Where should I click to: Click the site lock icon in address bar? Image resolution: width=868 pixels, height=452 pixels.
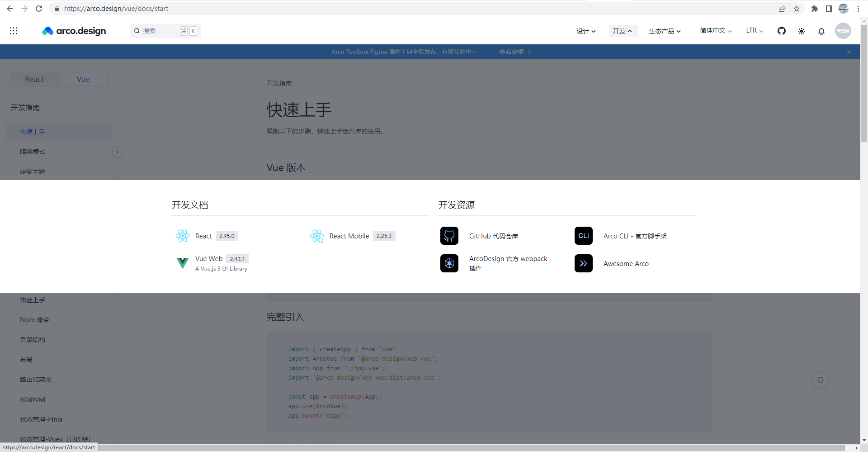pyautogui.click(x=57, y=9)
